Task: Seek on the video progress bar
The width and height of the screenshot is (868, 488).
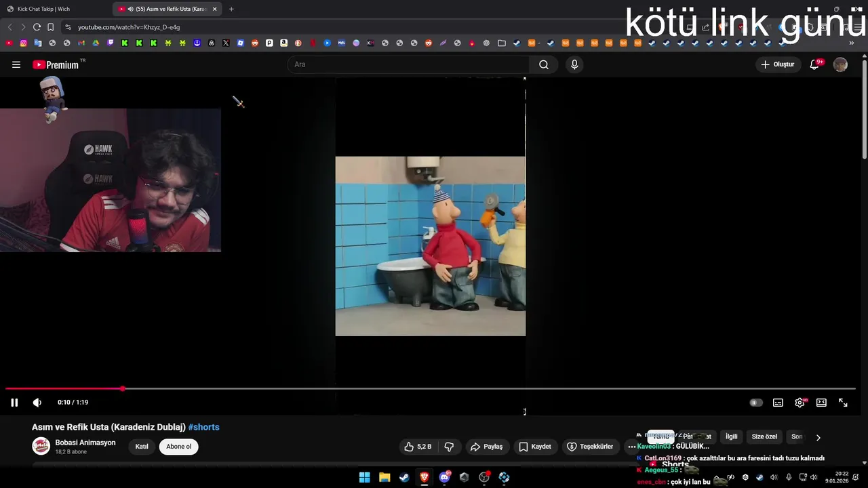Action: tap(430, 389)
